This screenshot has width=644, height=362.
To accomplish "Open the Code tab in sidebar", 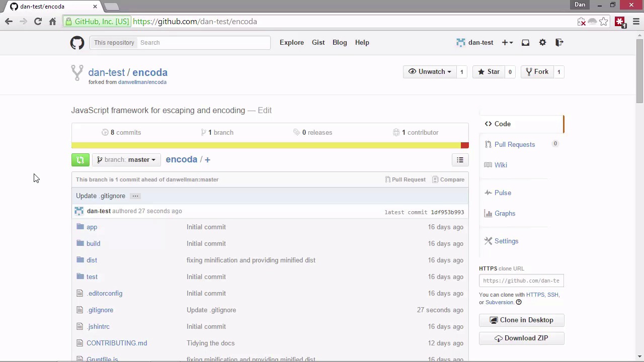I will click(521, 124).
